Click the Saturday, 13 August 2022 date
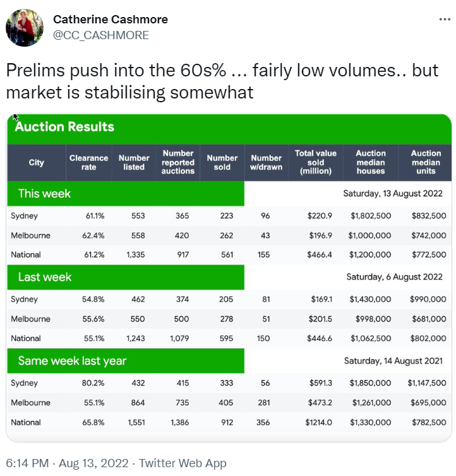The height and width of the screenshot is (476, 456). (x=393, y=194)
